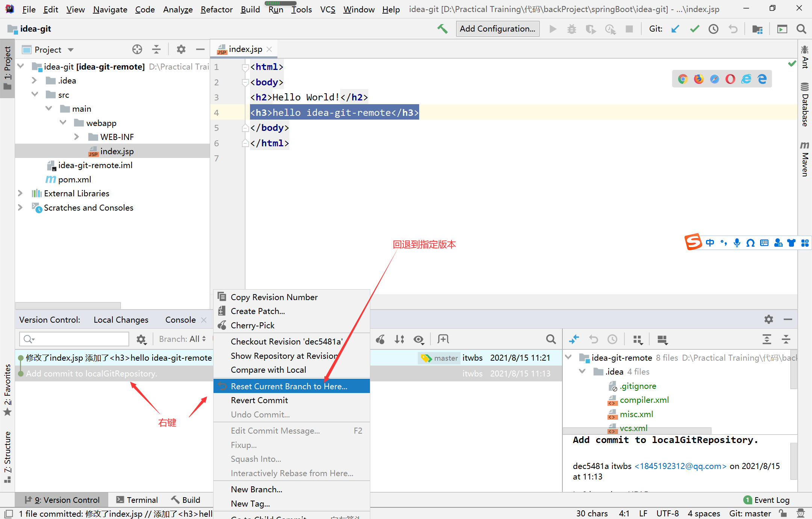Viewport: 812px width, 519px height.
Task: Click Collapse All icon in Project panel
Action: (156, 49)
